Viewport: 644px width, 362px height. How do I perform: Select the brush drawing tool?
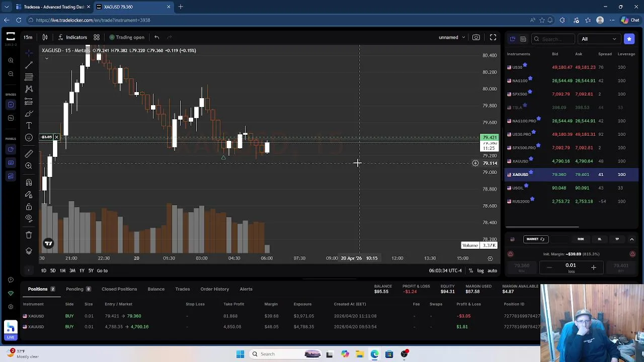[x=29, y=114]
